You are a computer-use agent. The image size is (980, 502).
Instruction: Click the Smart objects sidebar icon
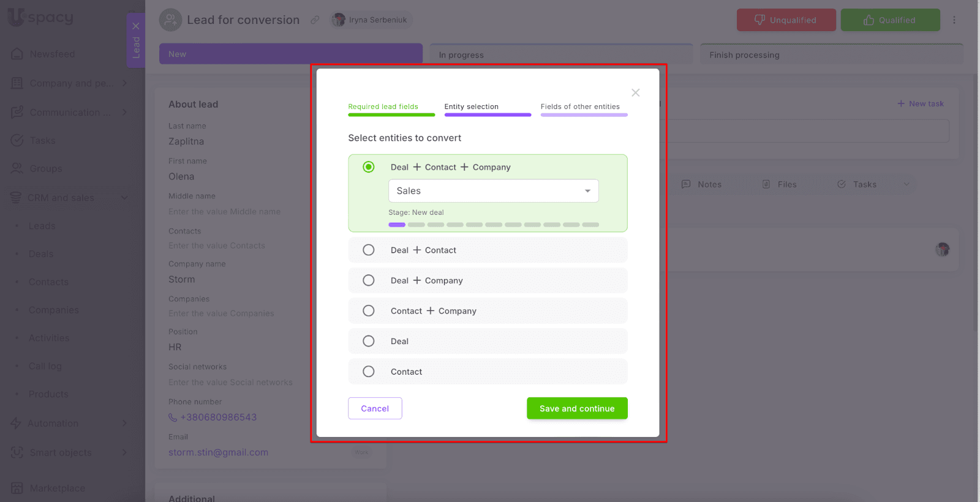tap(17, 452)
